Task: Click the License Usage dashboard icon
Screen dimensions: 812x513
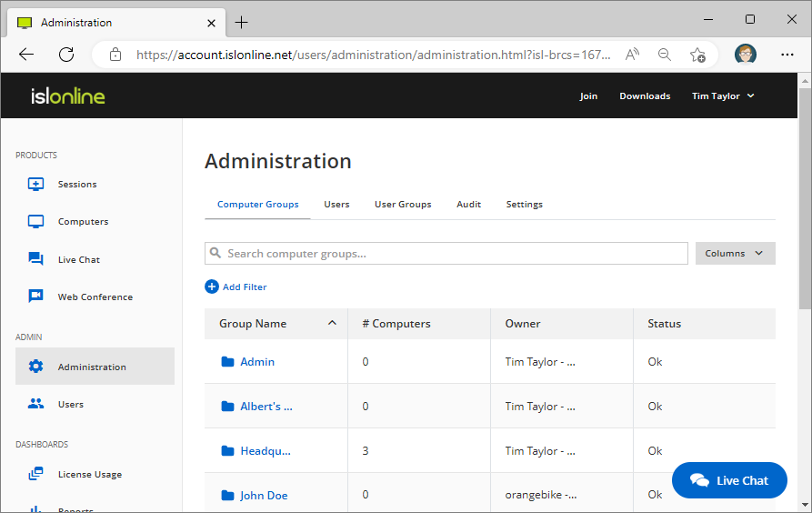Action: tap(36, 474)
